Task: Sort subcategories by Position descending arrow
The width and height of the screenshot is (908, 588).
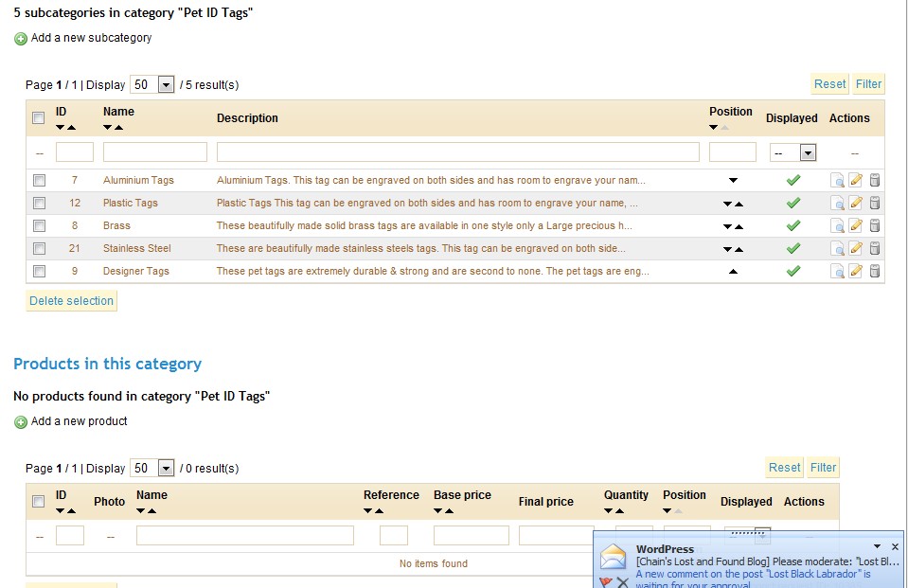Action: 714,128
